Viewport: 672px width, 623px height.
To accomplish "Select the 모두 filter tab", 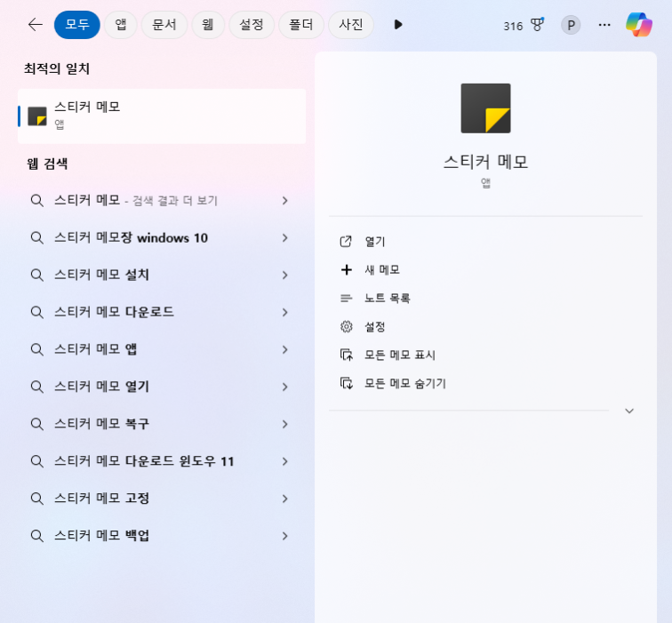I will coord(77,25).
